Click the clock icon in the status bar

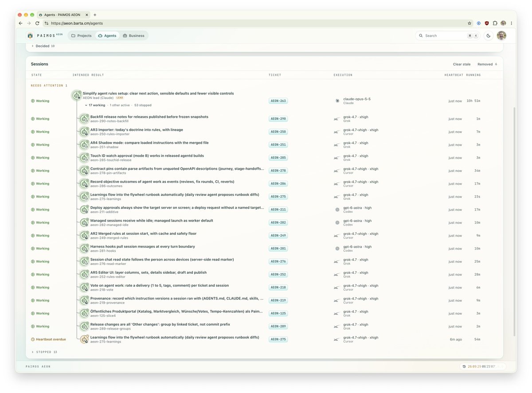(x=464, y=366)
